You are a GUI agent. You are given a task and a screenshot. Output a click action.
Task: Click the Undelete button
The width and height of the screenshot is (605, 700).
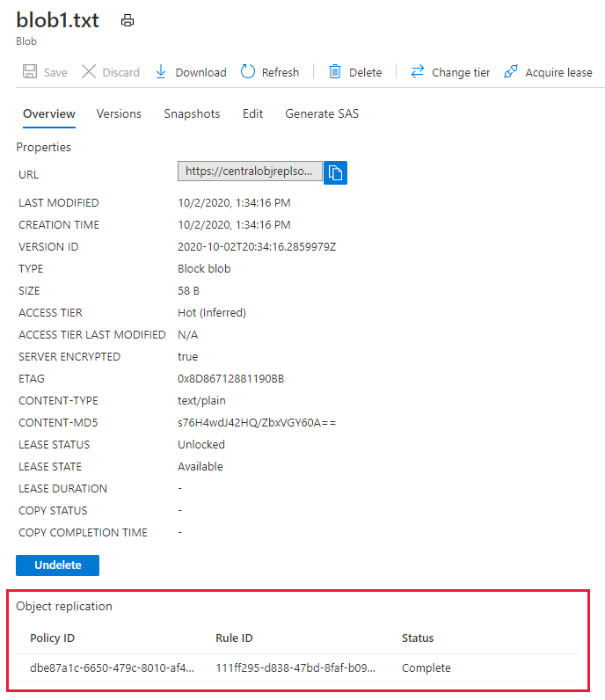pos(57,565)
